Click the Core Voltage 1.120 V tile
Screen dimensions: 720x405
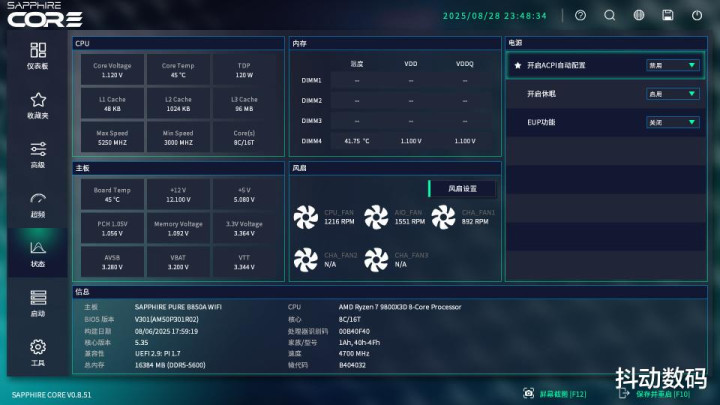click(112, 70)
